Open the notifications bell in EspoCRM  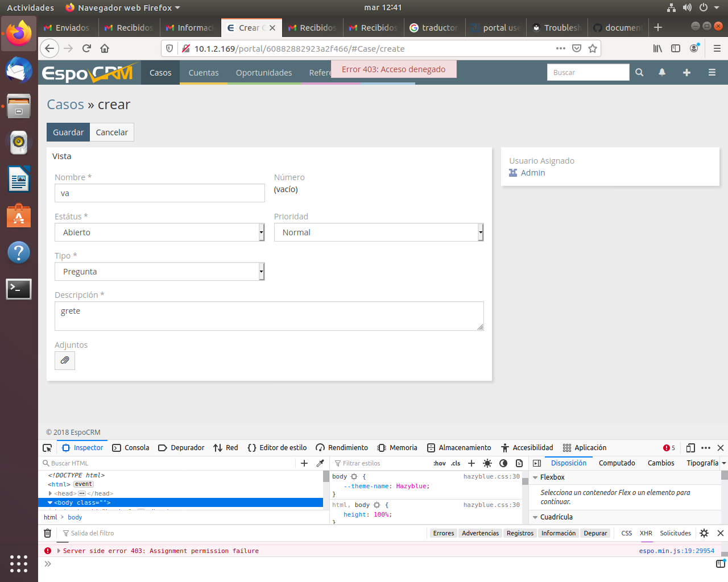662,73
